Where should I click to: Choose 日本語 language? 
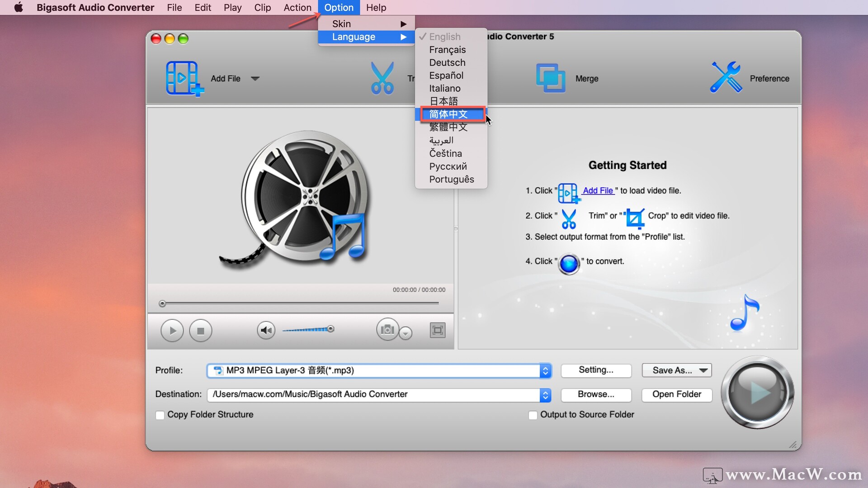(x=451, y=101)
